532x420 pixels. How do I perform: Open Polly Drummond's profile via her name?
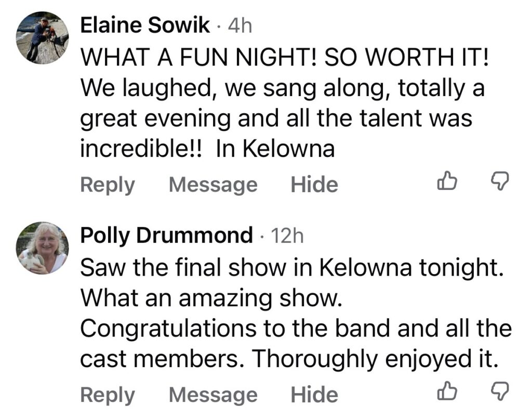[166, 236]
